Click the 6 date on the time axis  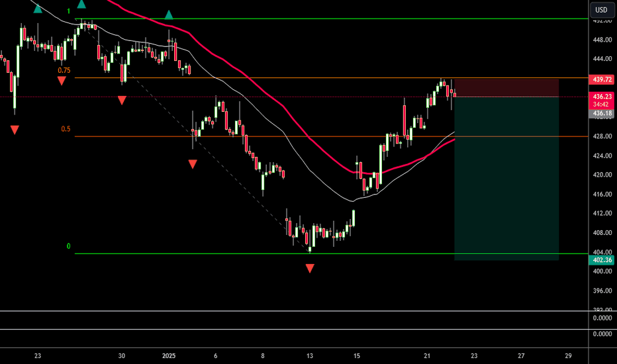pyautogui.click(x=216, y=356)
